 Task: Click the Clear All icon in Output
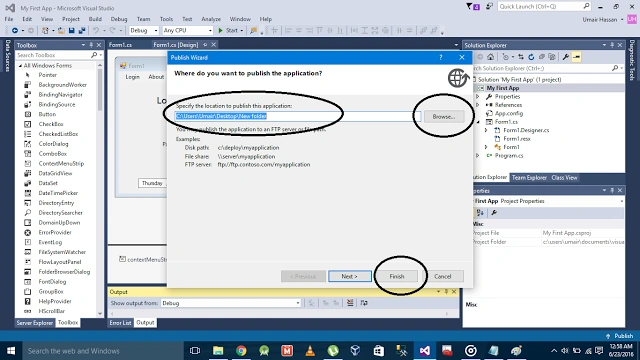tap(350, 303)
